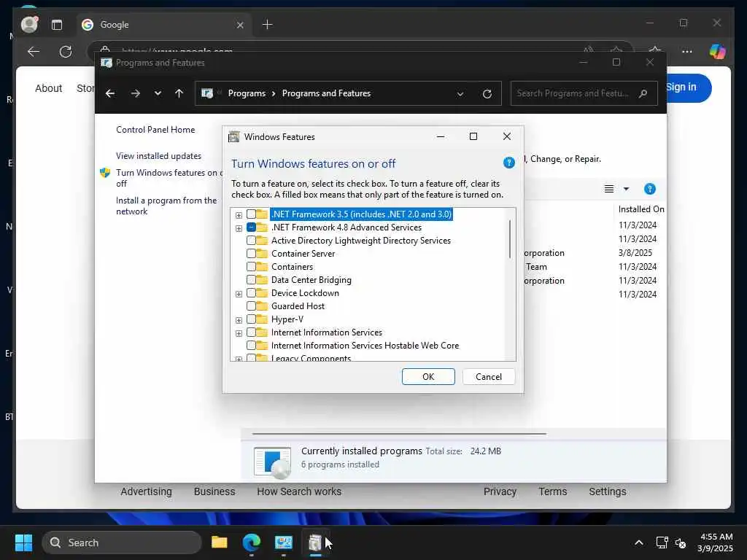Refresh the Programs and Features address bar
This screenshot has width=747, height=560.
coord(487,94)
